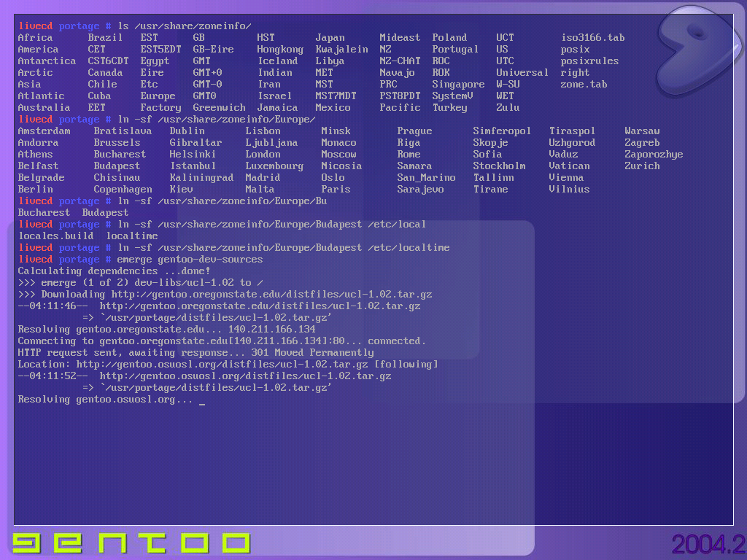747x560 pixels.
Task: Select the Tirane city entry
Action: click(x=491, y=189)
